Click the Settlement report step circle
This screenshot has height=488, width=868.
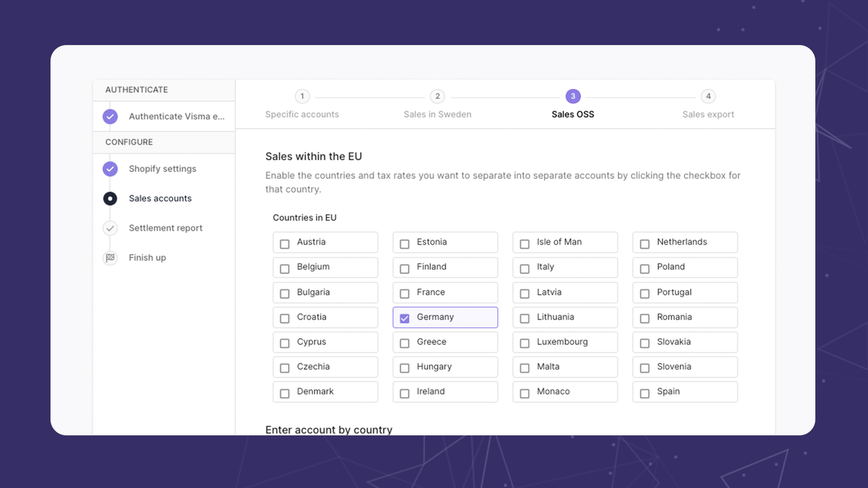point(110,228)
